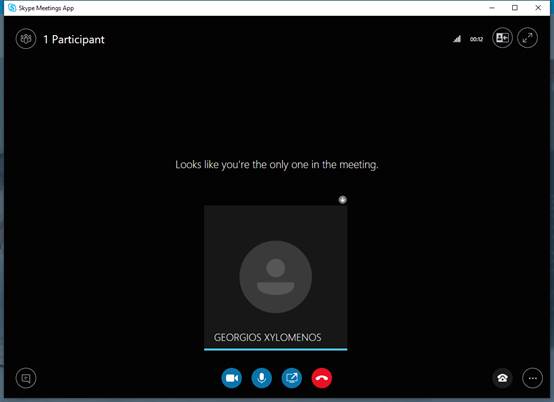The image size is (554, 402).
Task: Toggle full screen view icon
Action: [x=527, y=38]
